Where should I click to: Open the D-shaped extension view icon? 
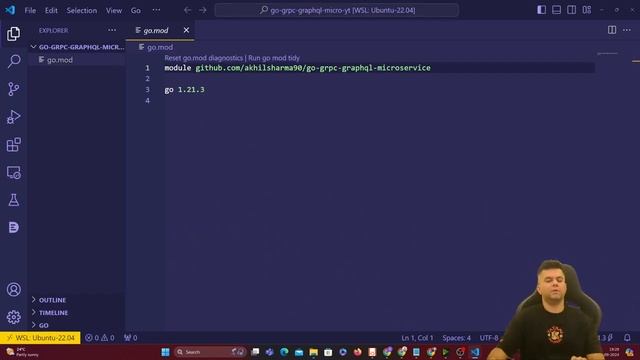tap(13, 227)
